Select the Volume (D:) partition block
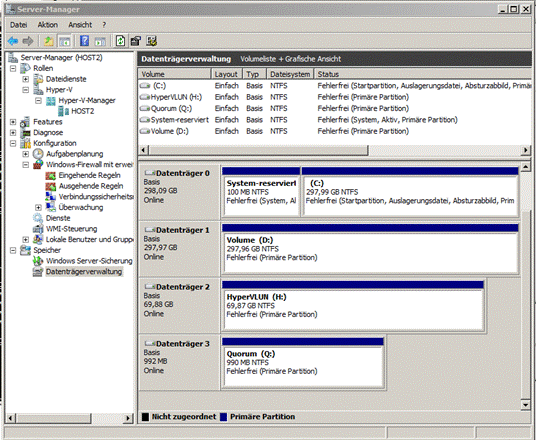This screenshot has height=440, width=536. point(370,249)
